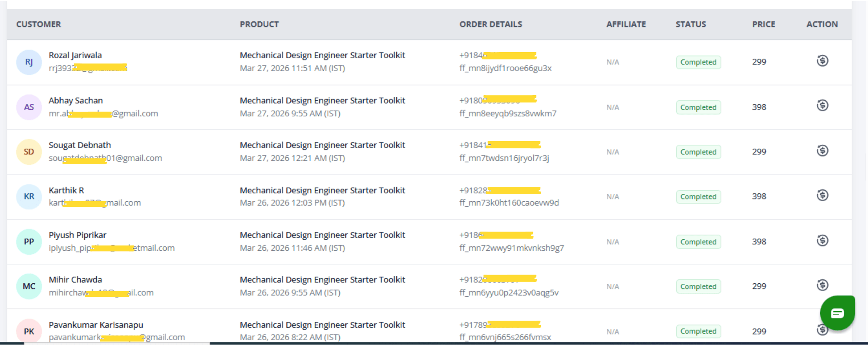Click refund icon for Karthik R order
Viewport: 868px width, 355px height.
point(822,196)
